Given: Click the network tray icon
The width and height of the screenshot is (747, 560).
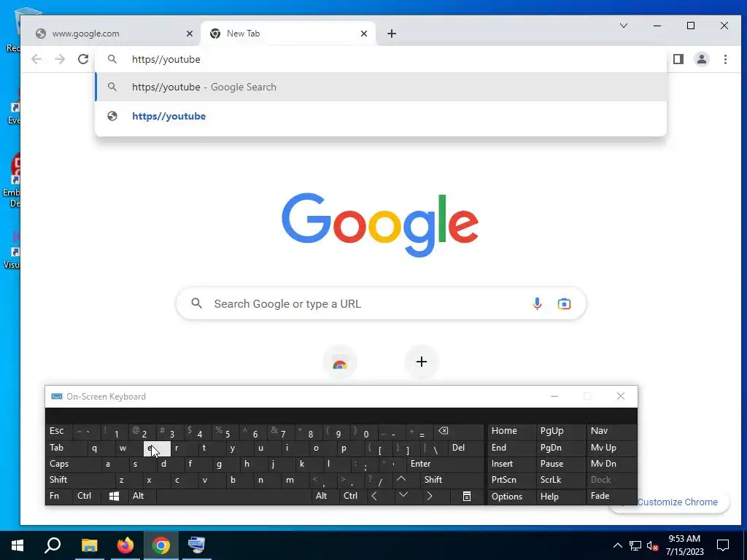Looking at the screenshot, I should [x=635, y=545].
